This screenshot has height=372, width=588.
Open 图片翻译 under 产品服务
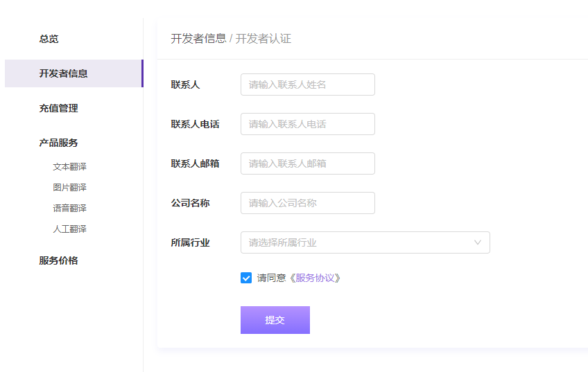coord(69,188)
